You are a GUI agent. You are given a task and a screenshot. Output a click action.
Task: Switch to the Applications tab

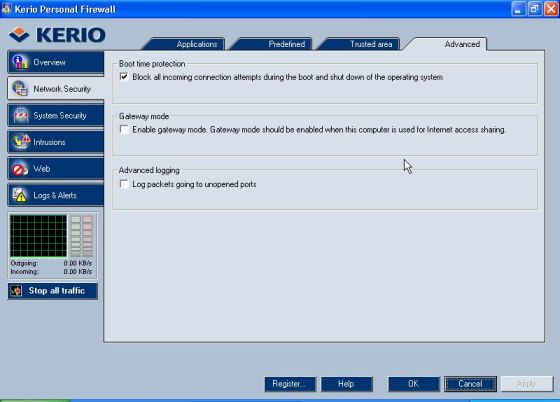[x=185, y=44]
